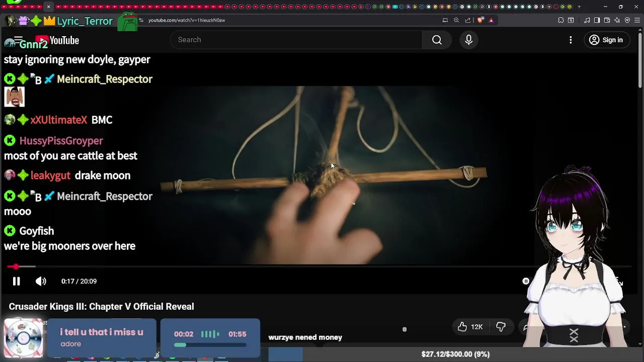644x362 pixels.
Task: Click the music total duration 01:55
Action: 237,334
